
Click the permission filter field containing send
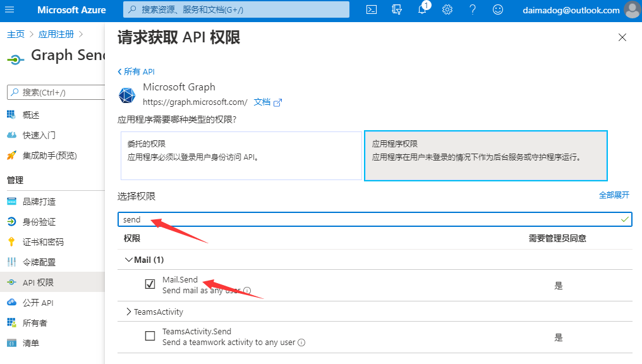(x=375, y=219)
